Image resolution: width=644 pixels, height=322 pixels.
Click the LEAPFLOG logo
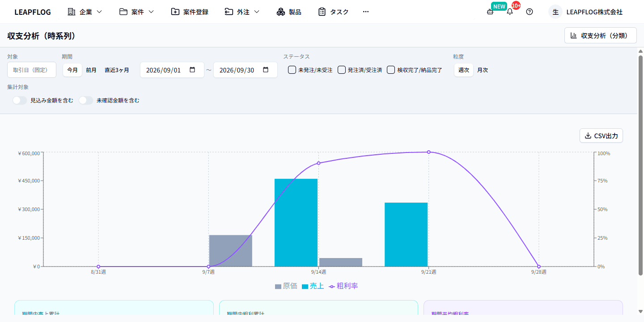[x=33, y=12]
